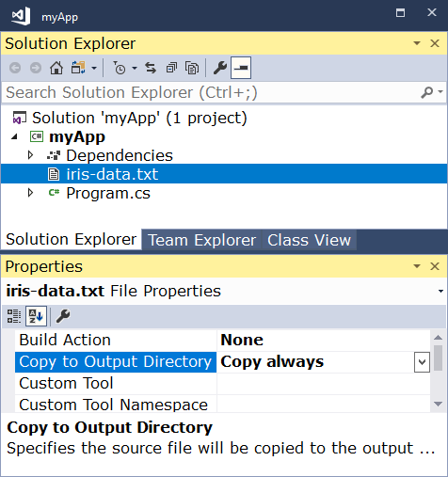The image size is (448, 477).
Task: Select the Build Action property row
Action: [222, 341]
